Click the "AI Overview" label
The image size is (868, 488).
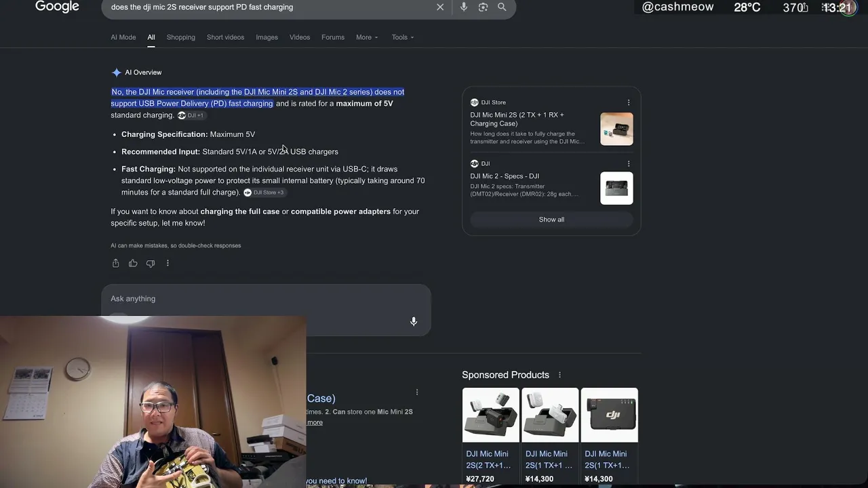[143, 73]
